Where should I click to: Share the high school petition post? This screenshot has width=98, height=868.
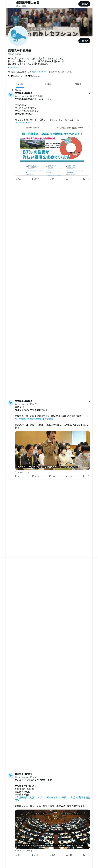point(89,476)
